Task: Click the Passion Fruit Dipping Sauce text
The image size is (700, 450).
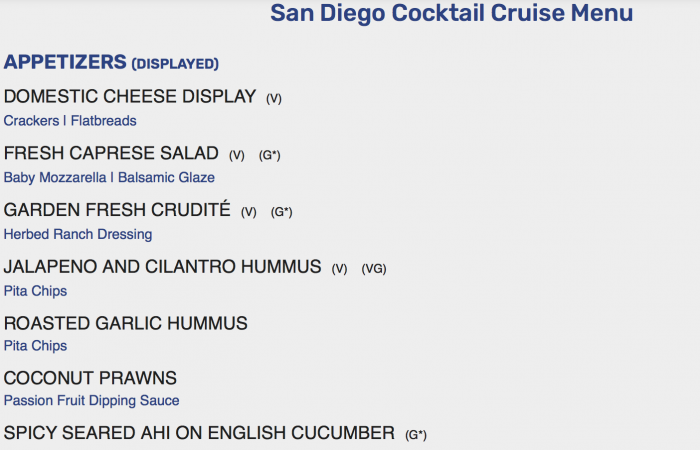Action: click(92, 401)
